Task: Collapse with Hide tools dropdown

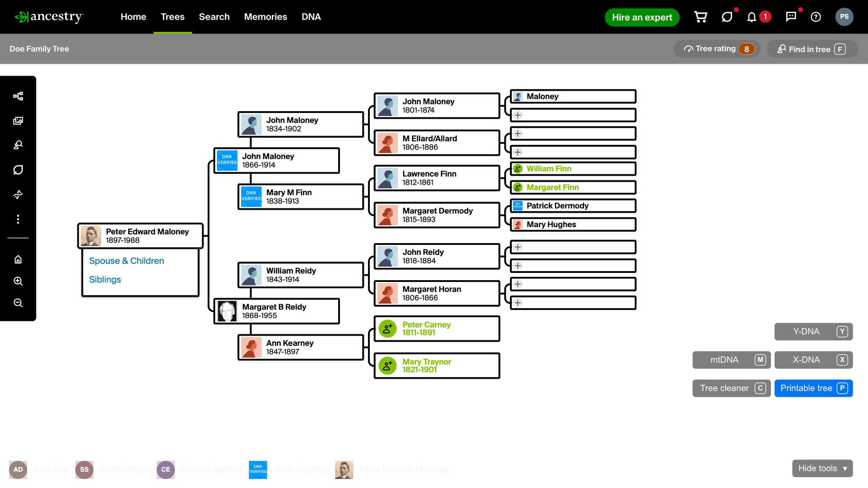Action: click(x=822, y=469)
